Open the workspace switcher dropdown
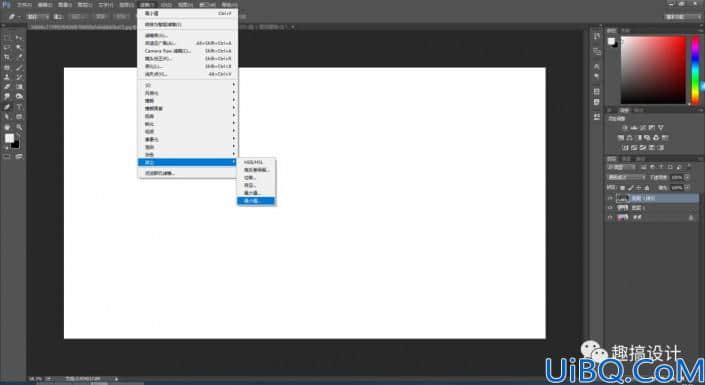 pos(683,17)
